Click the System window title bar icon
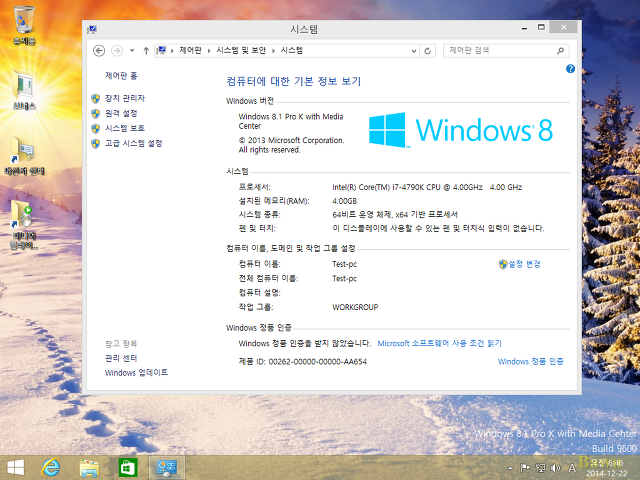 click(x=92, y=29)
